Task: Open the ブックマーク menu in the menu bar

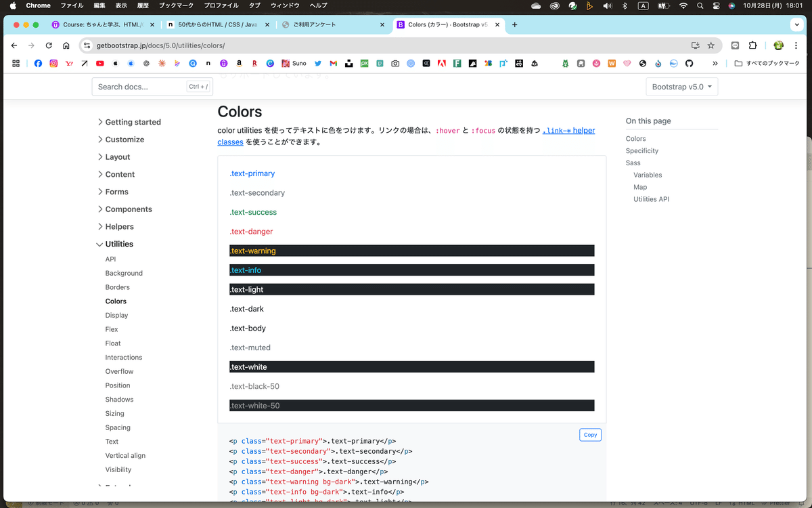Action: coord(175,5)
